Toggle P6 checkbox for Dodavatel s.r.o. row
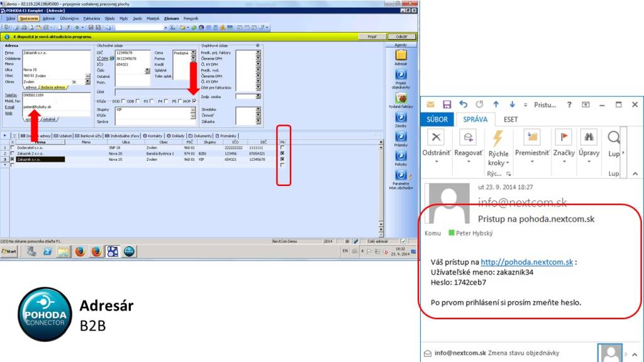644x362 pixels. (282, 148)
